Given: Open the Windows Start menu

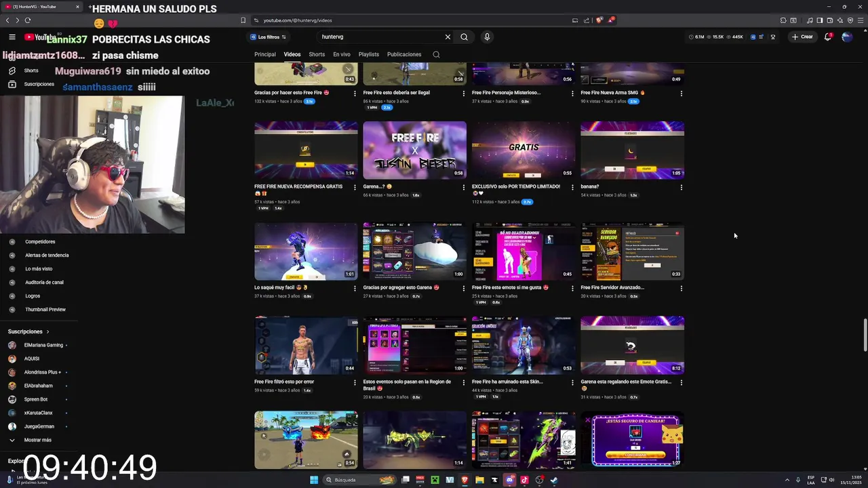Looking at the screenshot, I should (x=314, y=480).
